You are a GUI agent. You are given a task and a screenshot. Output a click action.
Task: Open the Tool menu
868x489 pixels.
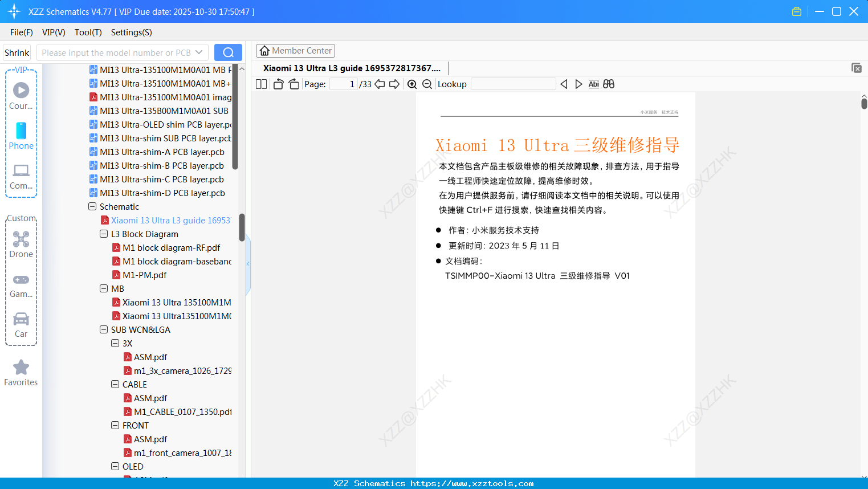(x=88, y=32)
